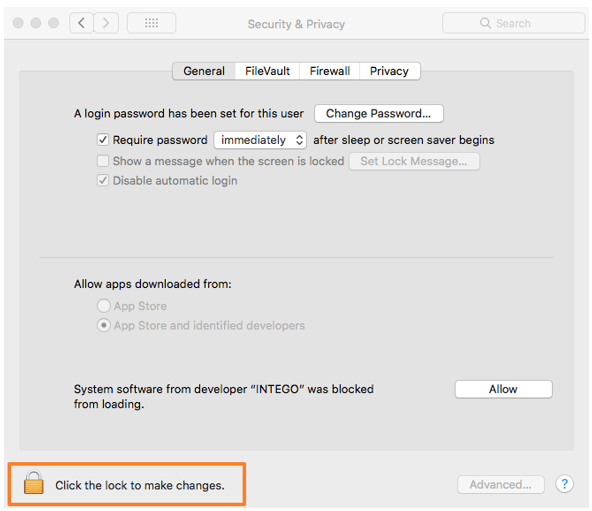The width and height of the screenshot is (592, 511).
Task: Click the magnifier icon in Search
Action: coord(485,23)
